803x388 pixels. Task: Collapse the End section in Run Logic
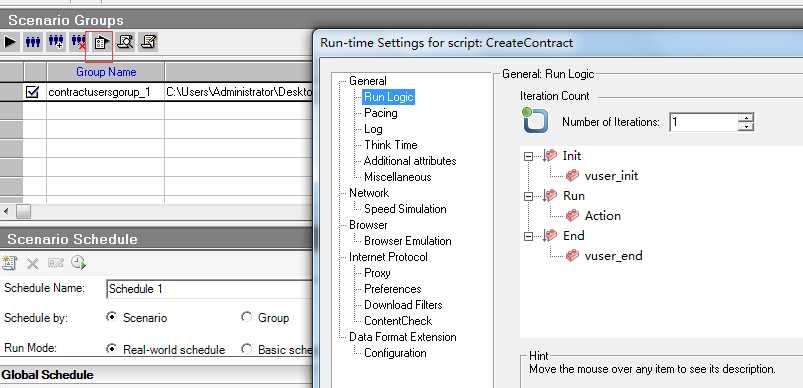tap(529, 236)
